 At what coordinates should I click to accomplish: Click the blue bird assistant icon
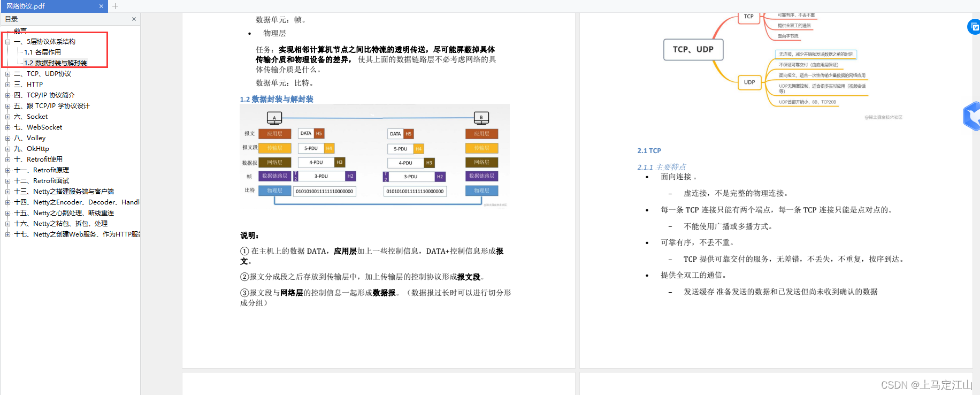click(x=971, y=116)
